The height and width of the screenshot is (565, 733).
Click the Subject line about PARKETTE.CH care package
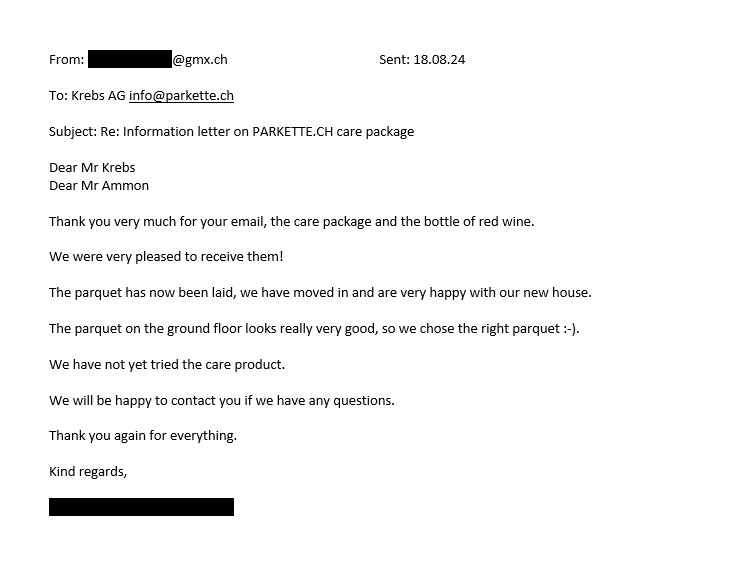(x=231, y=132)
